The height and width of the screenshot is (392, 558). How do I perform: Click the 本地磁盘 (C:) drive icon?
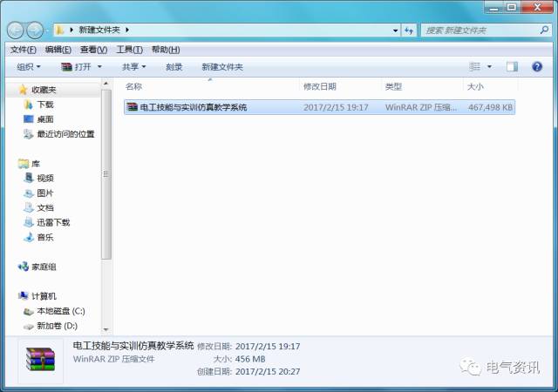(29, 312)
